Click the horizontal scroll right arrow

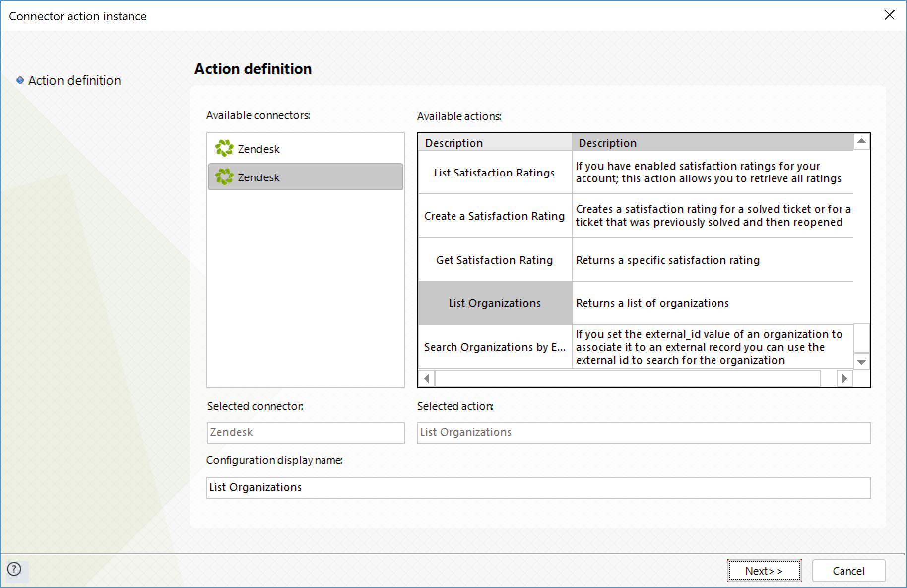point(844,378)
